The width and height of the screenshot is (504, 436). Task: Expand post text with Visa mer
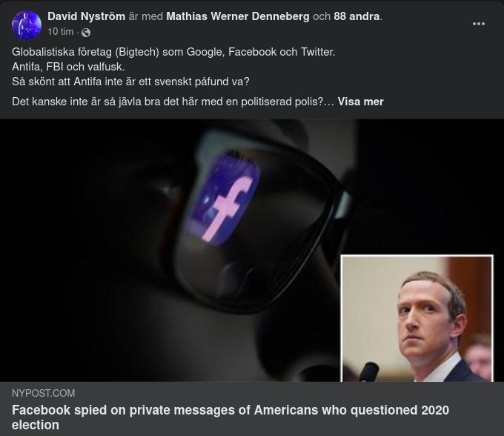point(361,102)
